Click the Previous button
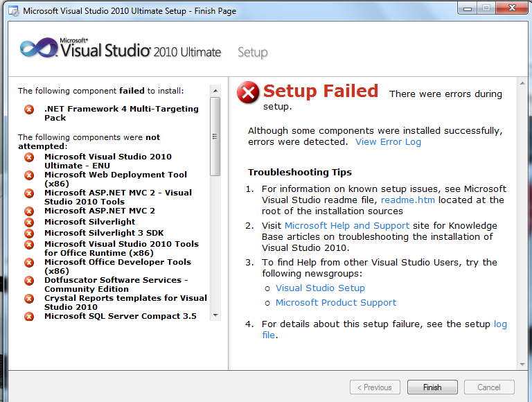Screen dimensions: 532x402 coord(375,387)
